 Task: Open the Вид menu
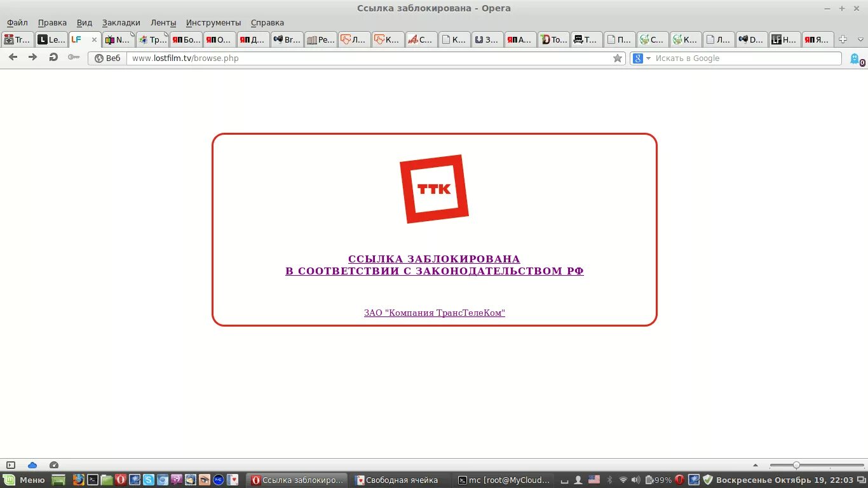tap(85, 22)
